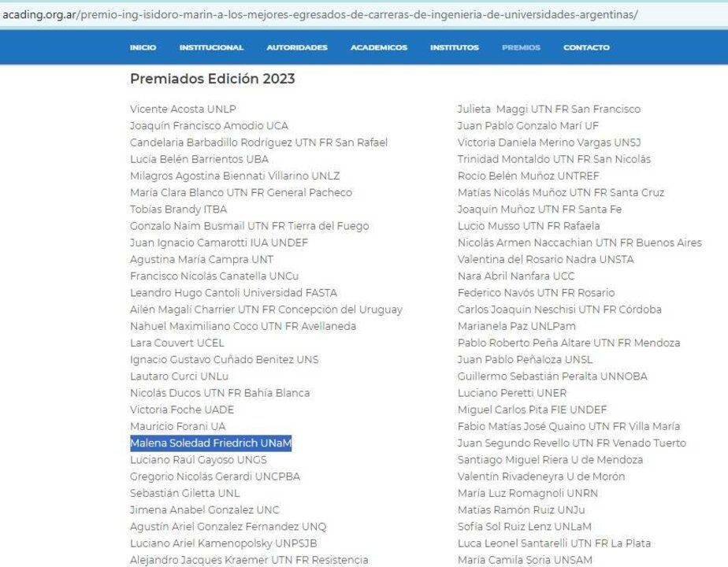
Task: Click 'Luciano Raúl Gayoso UNGS' entry
Action: click(x=199, y=460)
